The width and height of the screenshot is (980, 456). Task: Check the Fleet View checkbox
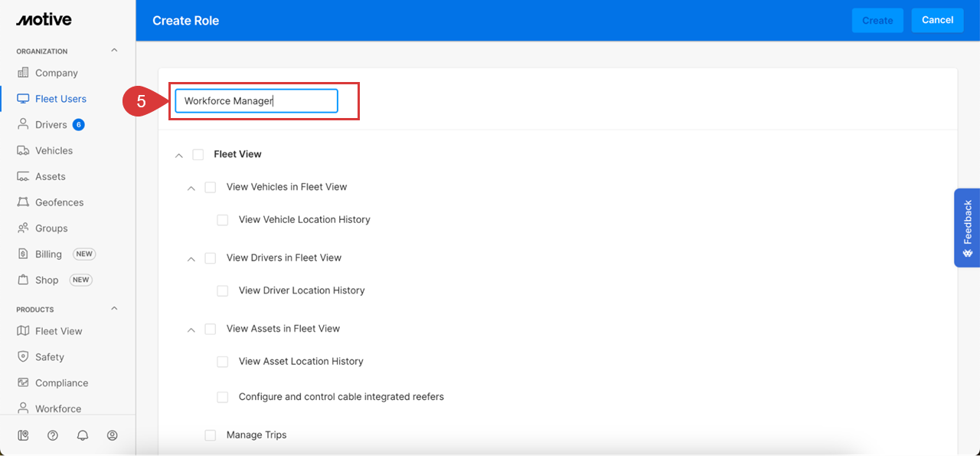[198, 155]
